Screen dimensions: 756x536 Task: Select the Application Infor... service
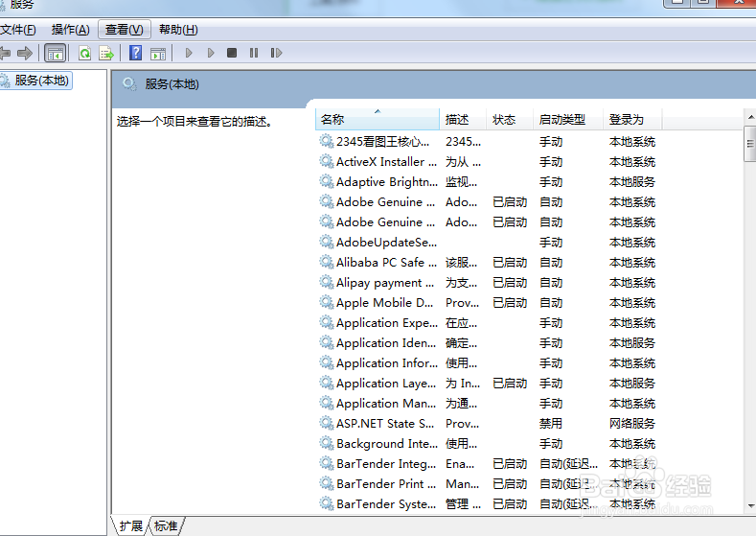point(487,362)
